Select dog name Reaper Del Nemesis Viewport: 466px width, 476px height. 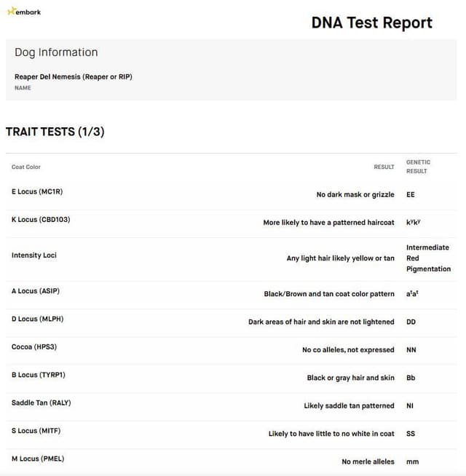(x=74, y=77)
